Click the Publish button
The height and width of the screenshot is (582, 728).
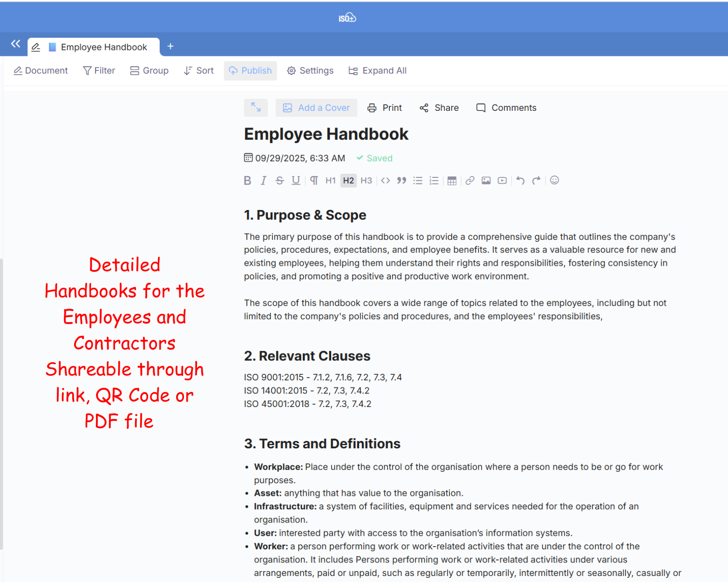point(250,71)
